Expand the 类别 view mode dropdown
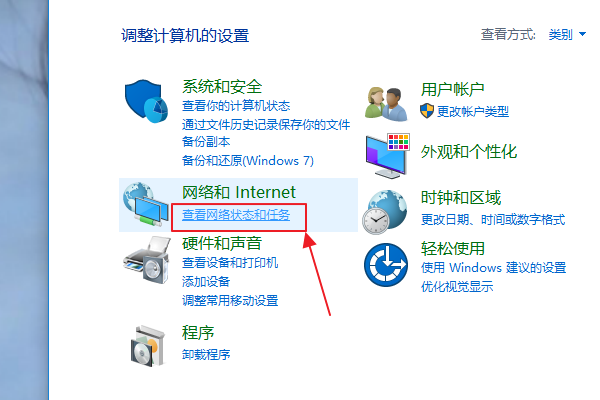 (x=567, y=34)
